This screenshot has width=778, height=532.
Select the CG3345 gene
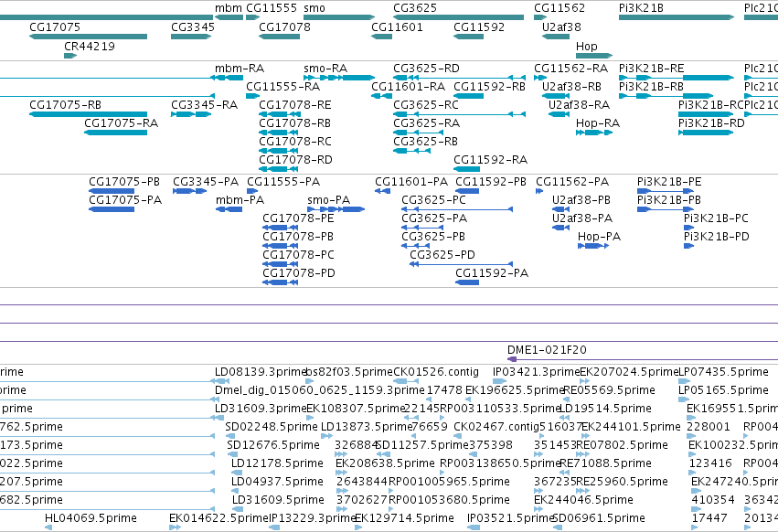pyautogui.click(x=191, y=37)
